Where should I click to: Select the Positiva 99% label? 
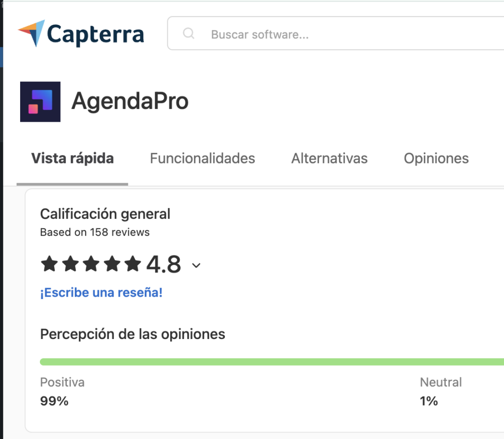[x=63, y=391]
